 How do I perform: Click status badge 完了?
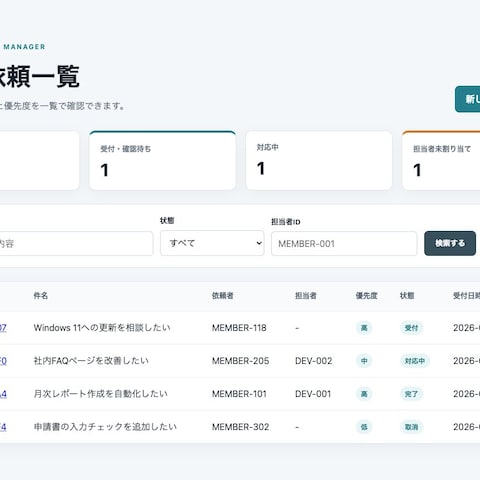point(411,394)
